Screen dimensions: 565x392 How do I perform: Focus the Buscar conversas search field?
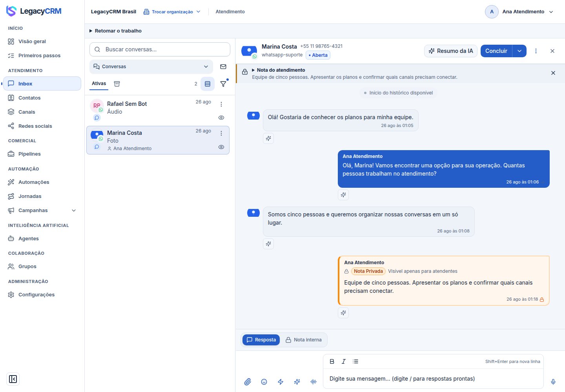(x=160, y=49)
